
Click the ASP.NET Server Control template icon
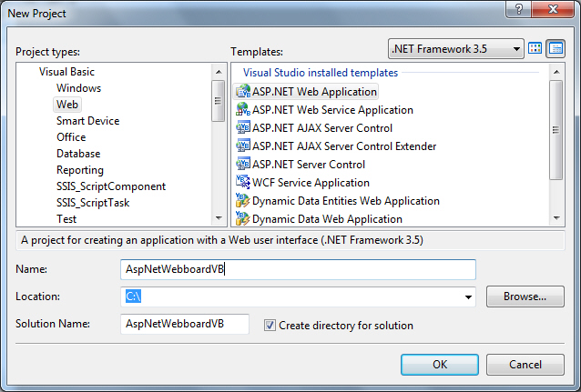click(243, 164)
